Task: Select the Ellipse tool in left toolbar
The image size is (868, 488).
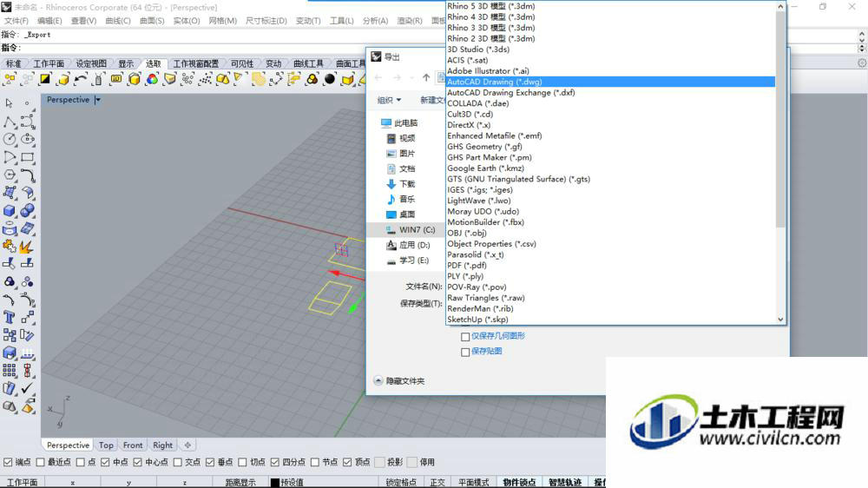Action: [x=28, y=139]
